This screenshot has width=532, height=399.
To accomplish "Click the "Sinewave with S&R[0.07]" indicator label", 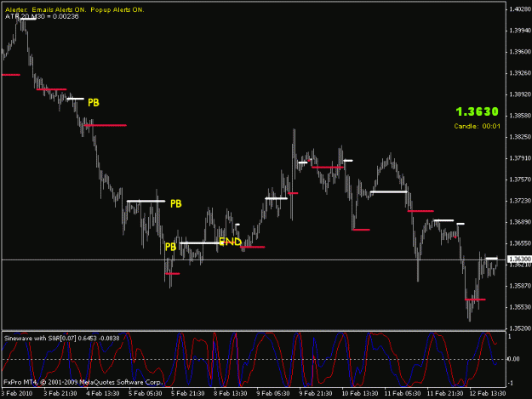I will tap(40, 339).
